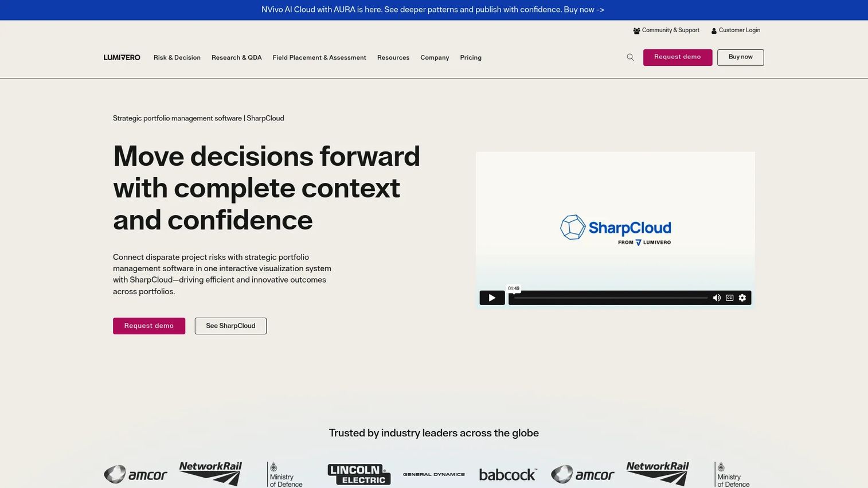868x488 pixels.
Task: Click the 'Move decisions forward' headline
Action: pos(267,188)
